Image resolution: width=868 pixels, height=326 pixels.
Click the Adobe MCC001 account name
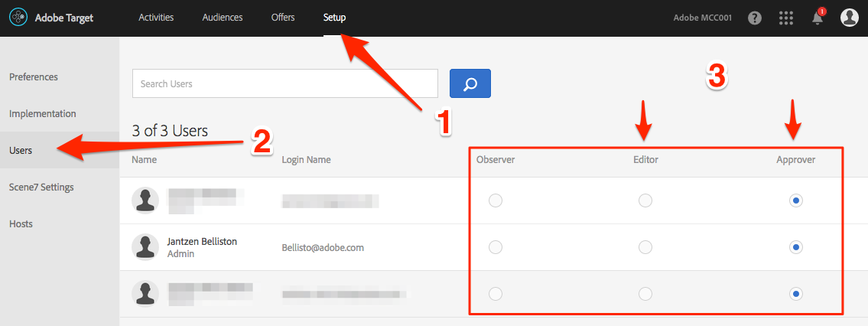tap(703, 18)
